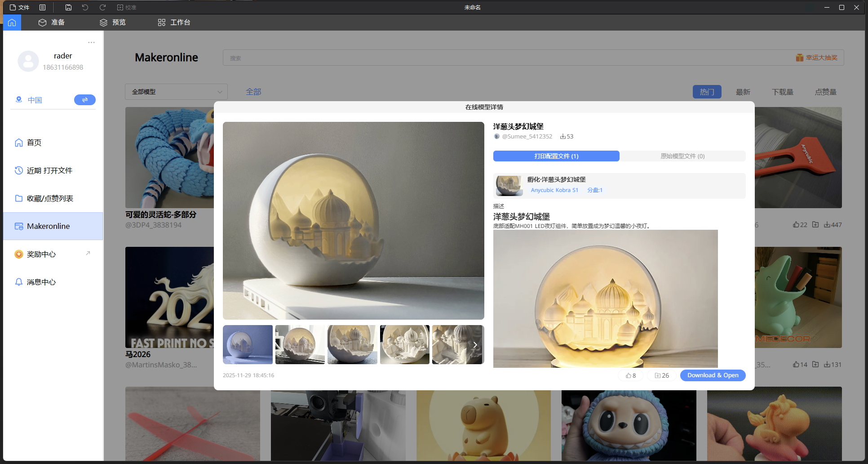Viewport: 868px width, 464px height.
Task: Open the red glider model card
Action: 193,424
